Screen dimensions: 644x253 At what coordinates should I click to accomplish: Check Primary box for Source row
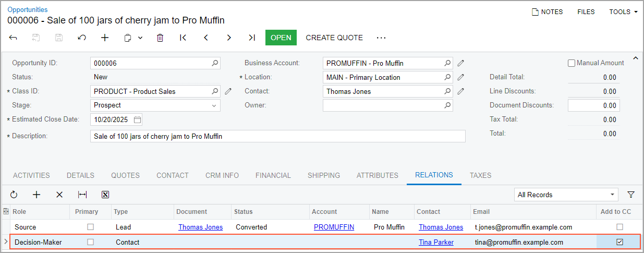coord(91,227)
